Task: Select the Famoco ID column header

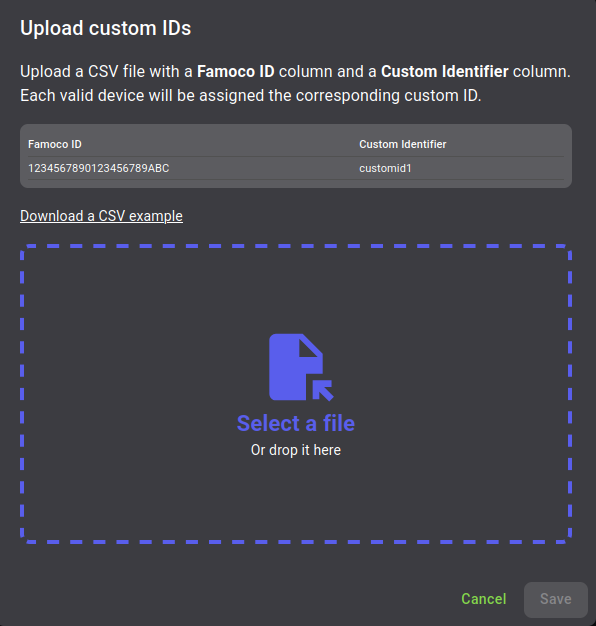Action: 55,144
